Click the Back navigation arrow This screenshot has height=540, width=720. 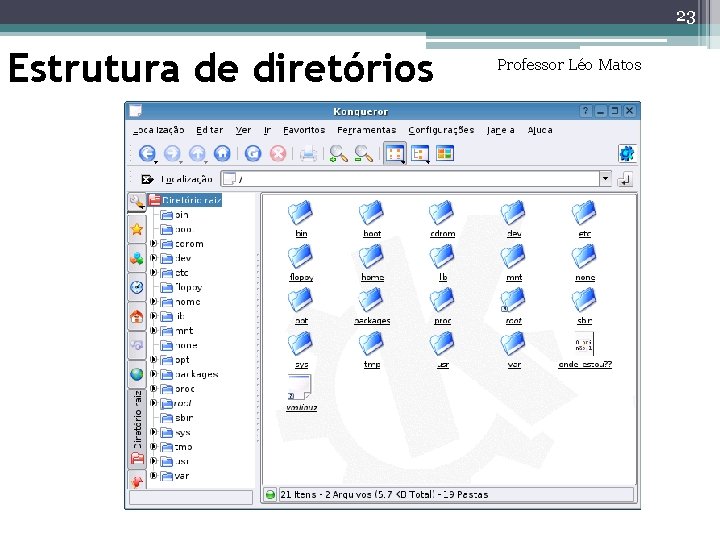(x=147, y=153)
